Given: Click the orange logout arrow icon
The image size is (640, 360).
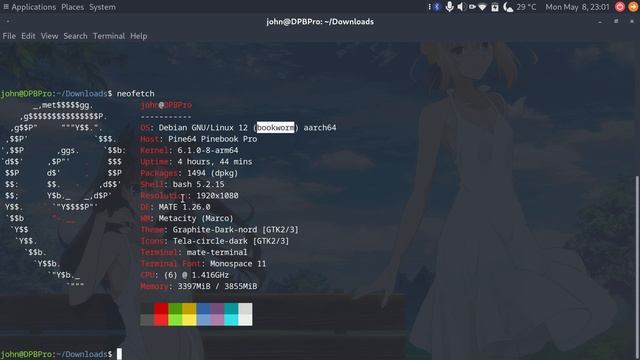Looking at the screenshot, I should [633, 7].
